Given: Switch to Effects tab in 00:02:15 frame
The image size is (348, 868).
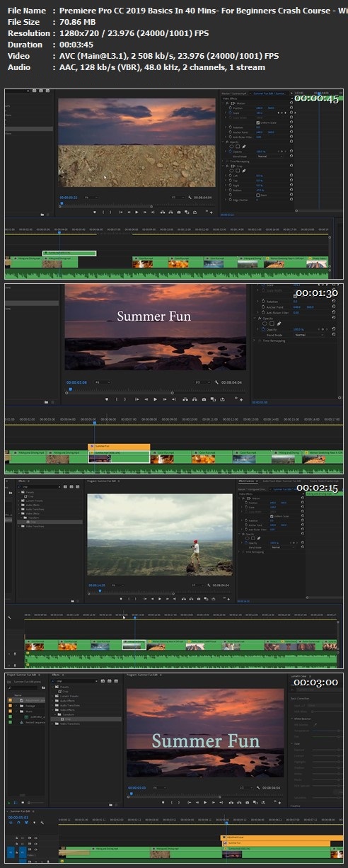Looking at the screenshot, I should pyautogui.click(x=22, y=481).
